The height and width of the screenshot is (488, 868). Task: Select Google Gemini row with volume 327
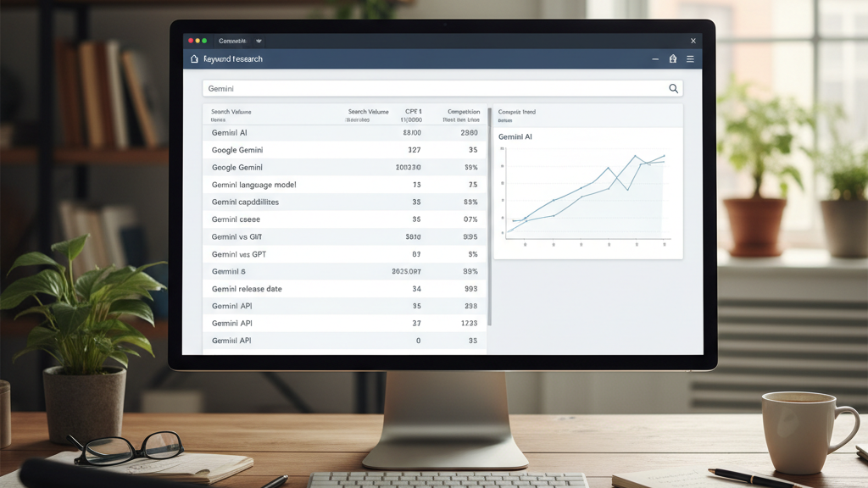(344, 150)
